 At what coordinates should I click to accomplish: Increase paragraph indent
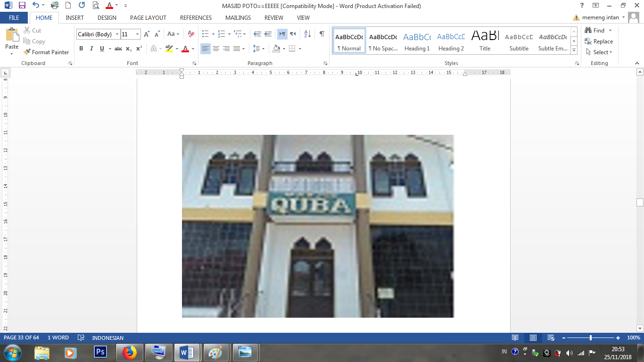point(268,34)
